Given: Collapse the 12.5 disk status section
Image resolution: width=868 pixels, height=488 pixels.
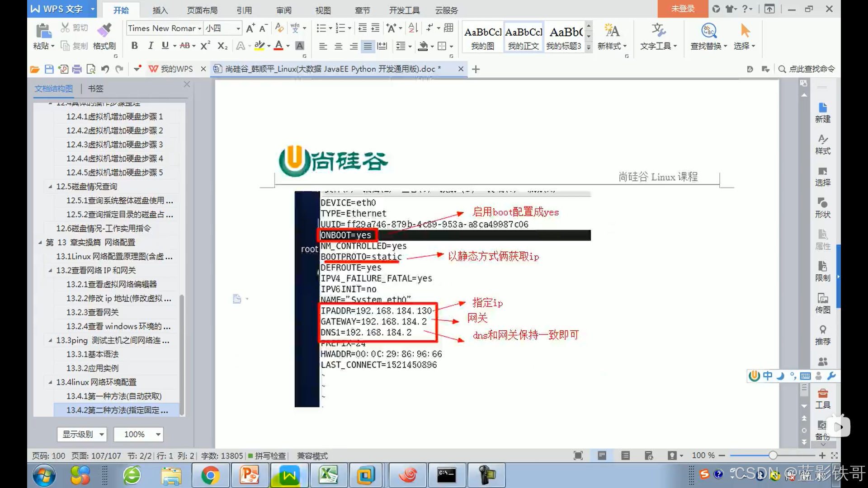Looking at the screenshot, I should coord(50,187).
